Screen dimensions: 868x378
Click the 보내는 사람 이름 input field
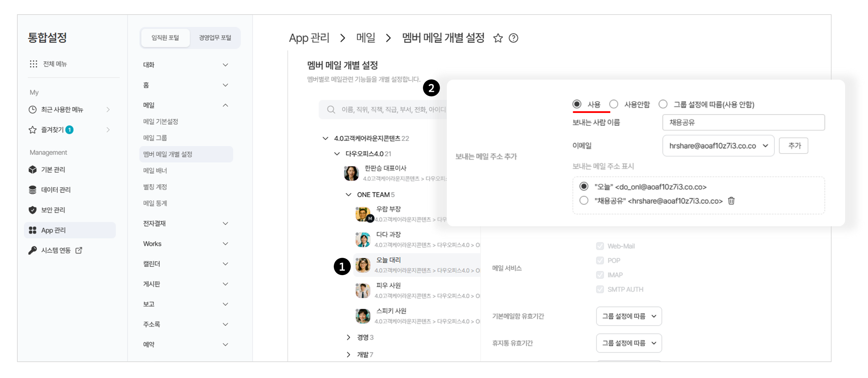click(x=743, y=122)
